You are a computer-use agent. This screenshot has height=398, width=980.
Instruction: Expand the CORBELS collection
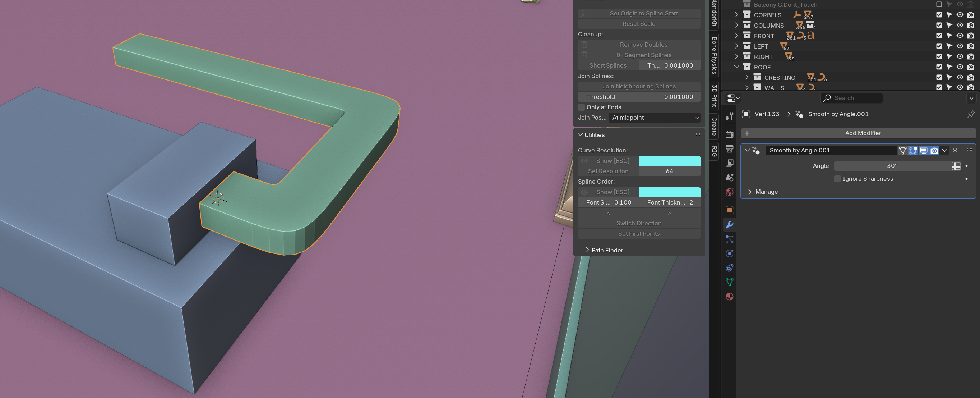(736, 15)
